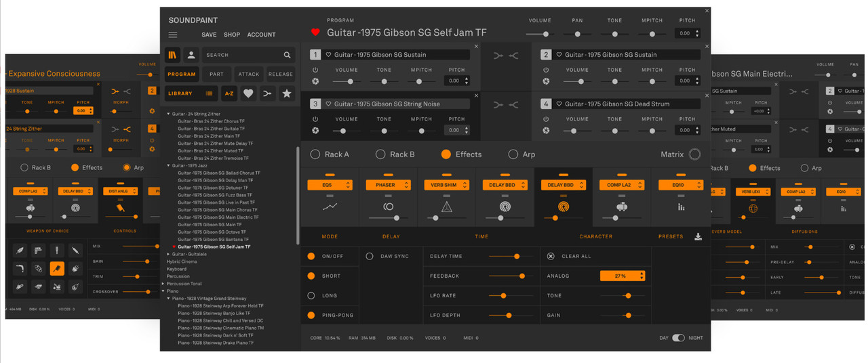Select the EQ10 bars icon
The image size is (868, 363).
click(681, 207)
